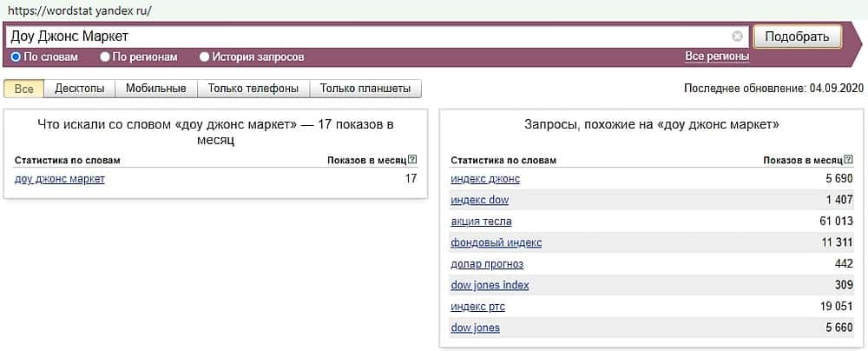Click the 5 660 impressions value
The image size is (868, 351).
[x=839, y=328]
